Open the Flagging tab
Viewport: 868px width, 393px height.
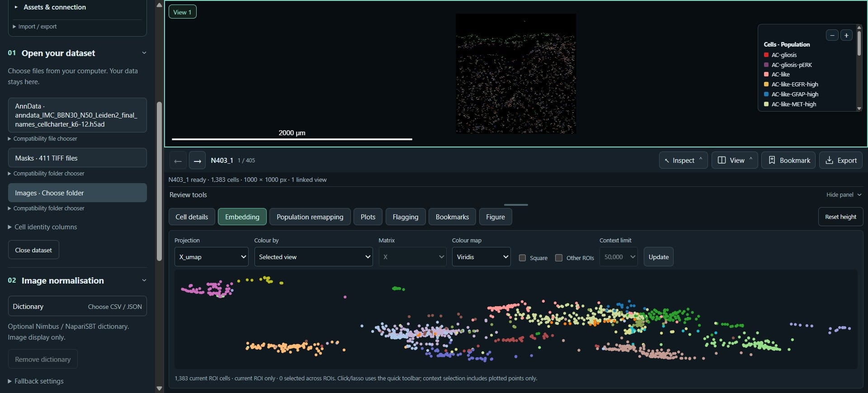coord(406,217)
